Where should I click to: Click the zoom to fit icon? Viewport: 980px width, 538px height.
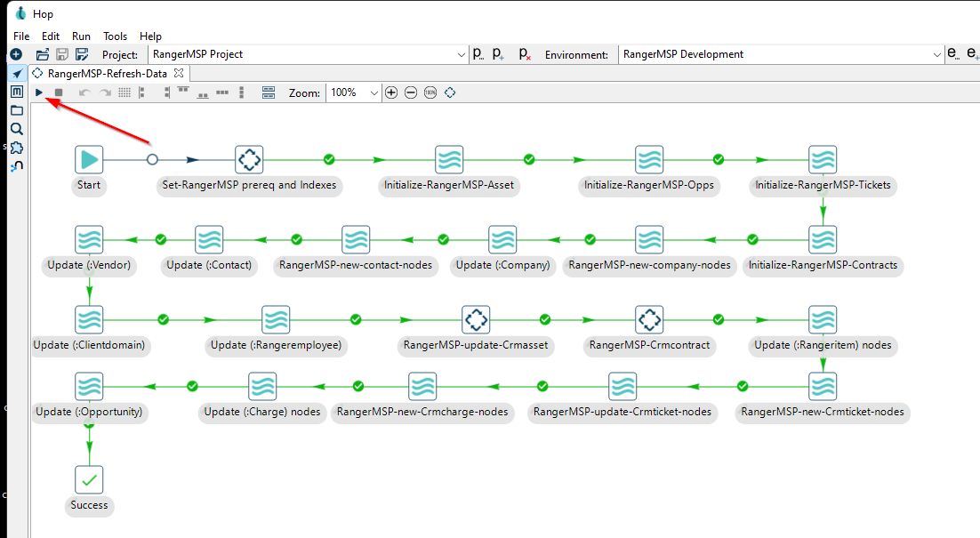tap(450, 92)
